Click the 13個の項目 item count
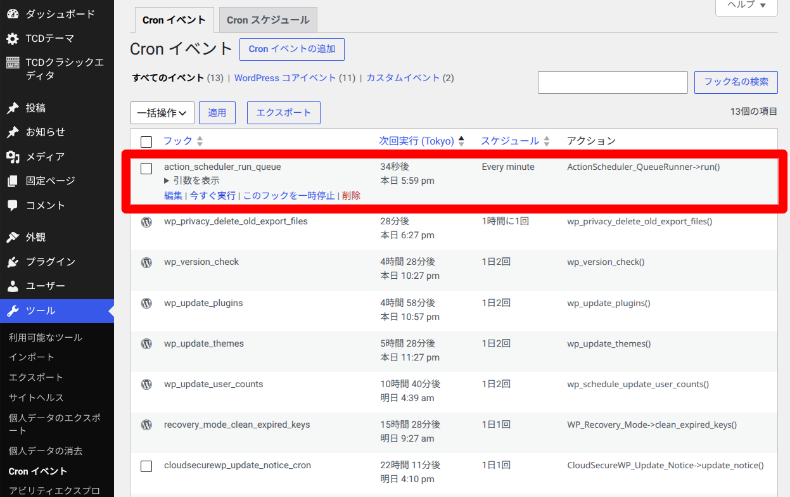This screenshot has height=497, width=790. click(754, 111)
